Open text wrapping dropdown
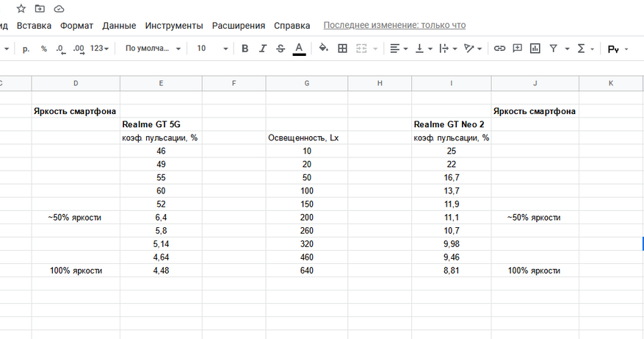Viewport: 644px width, 339px height. [x=448, y=49]
